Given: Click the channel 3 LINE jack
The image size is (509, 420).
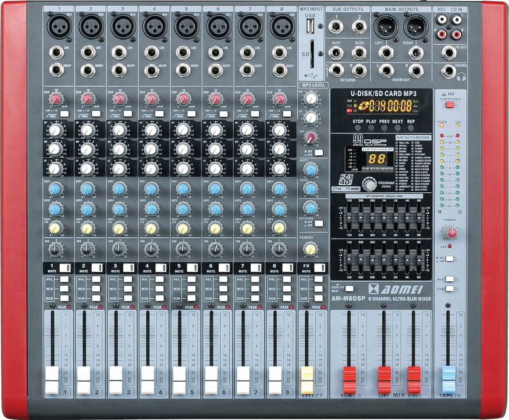Looking at the screenshot, I should (120, 53).
